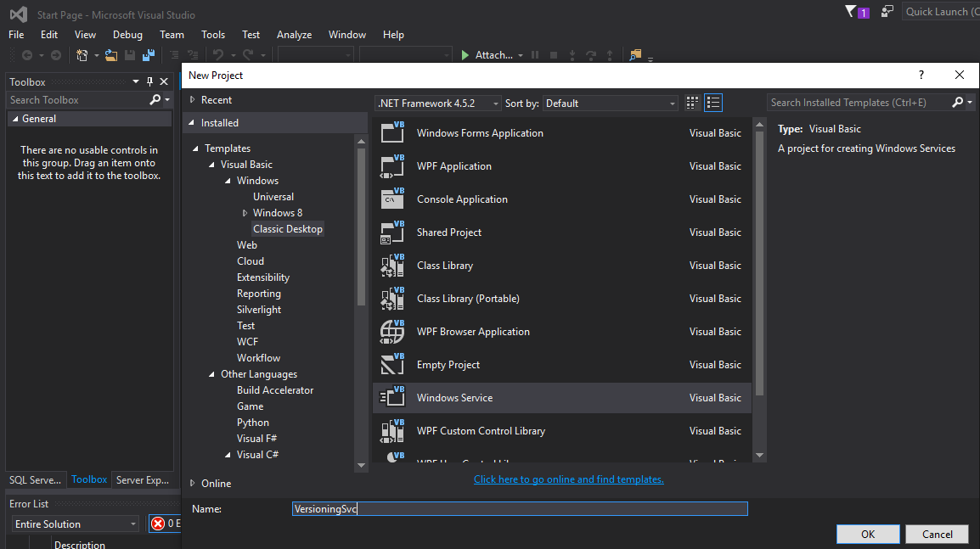Switch to the SQL Server tab
980x549 pixels.
tap(35, 479)
